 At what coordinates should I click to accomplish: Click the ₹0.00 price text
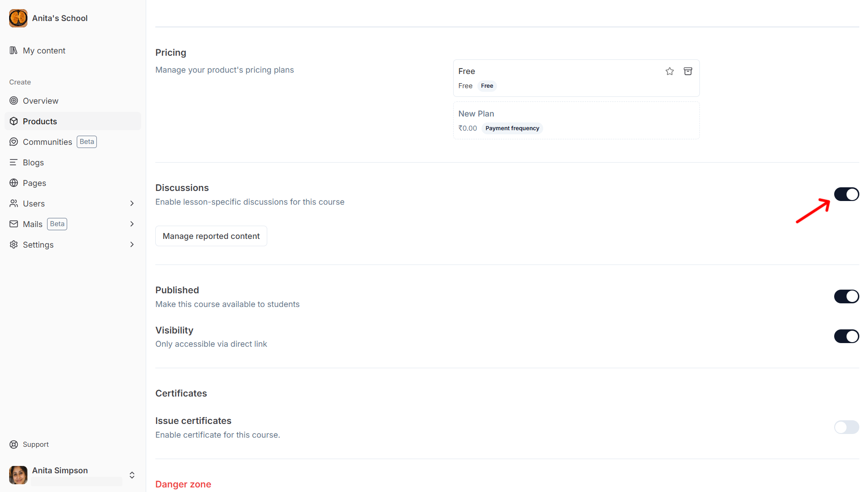pos(468,128)
